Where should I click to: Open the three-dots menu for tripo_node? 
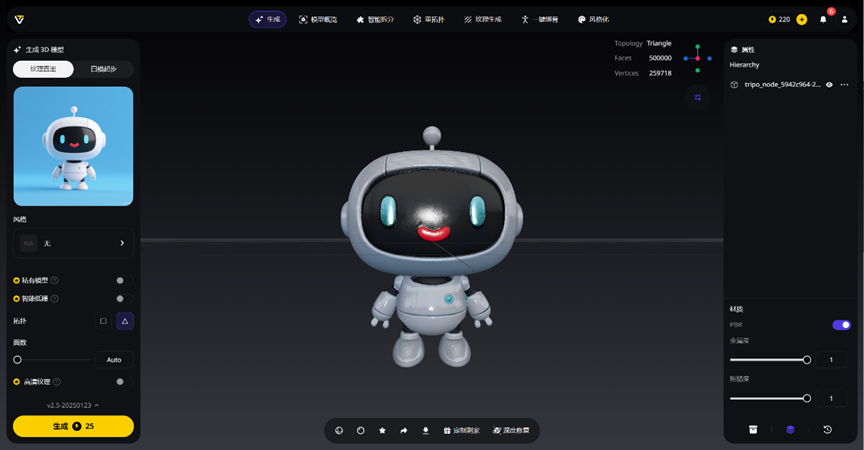[844, 84]
